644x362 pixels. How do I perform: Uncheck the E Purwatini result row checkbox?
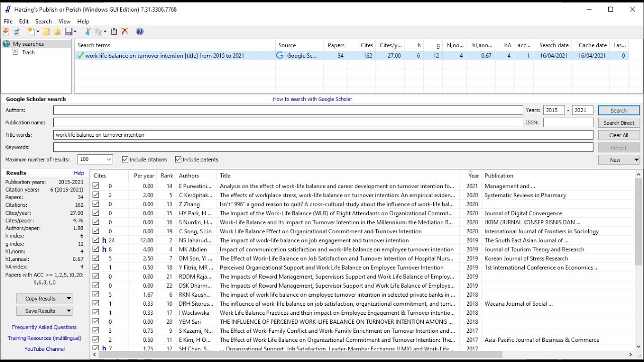click(x=96, y=186)
